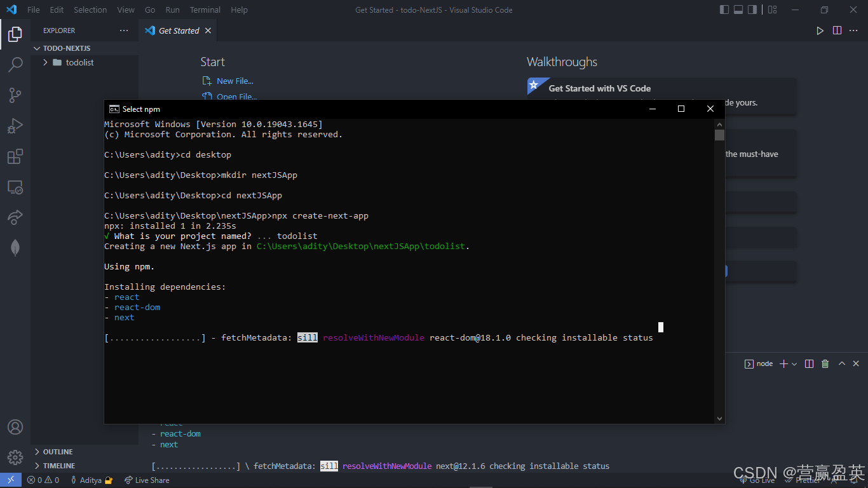Open the Live Share activity bar icon
The height and width of the screenshot is (488, 868).
15,217
